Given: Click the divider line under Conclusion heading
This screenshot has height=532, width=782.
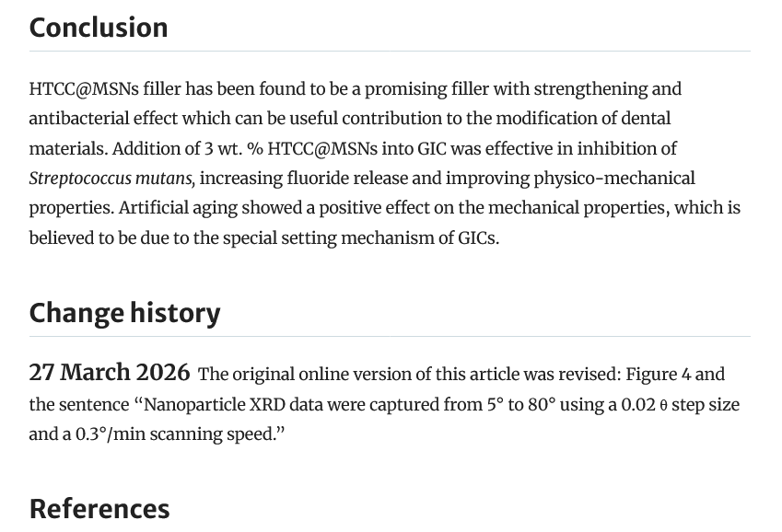Looking at the screenshot, I should coord(390,52).
